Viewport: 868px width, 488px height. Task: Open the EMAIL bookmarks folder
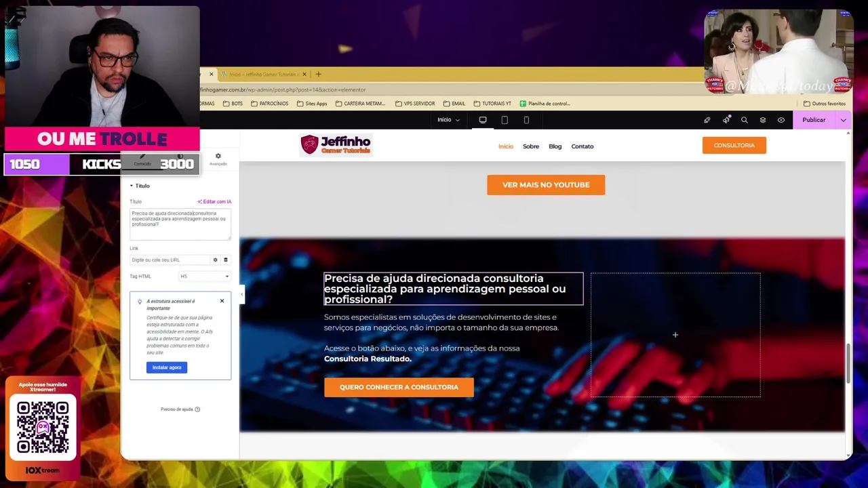click(x=454, y=104)
